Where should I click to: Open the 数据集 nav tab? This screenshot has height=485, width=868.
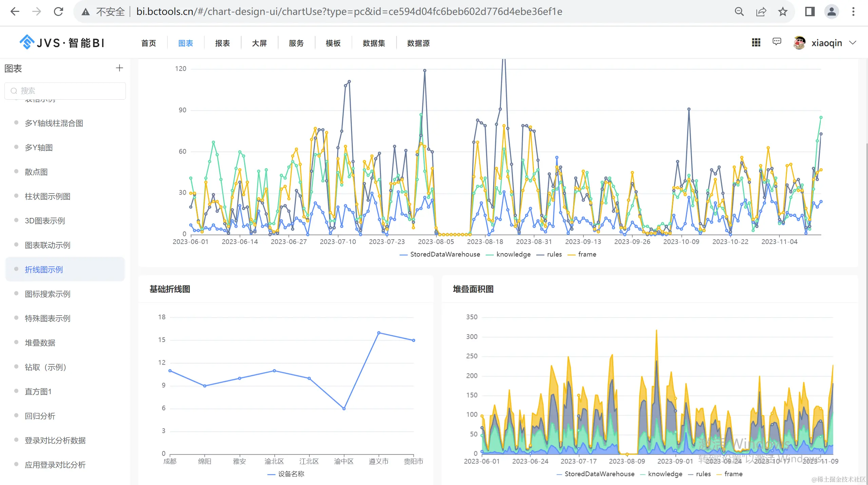(x=373, y=43)
